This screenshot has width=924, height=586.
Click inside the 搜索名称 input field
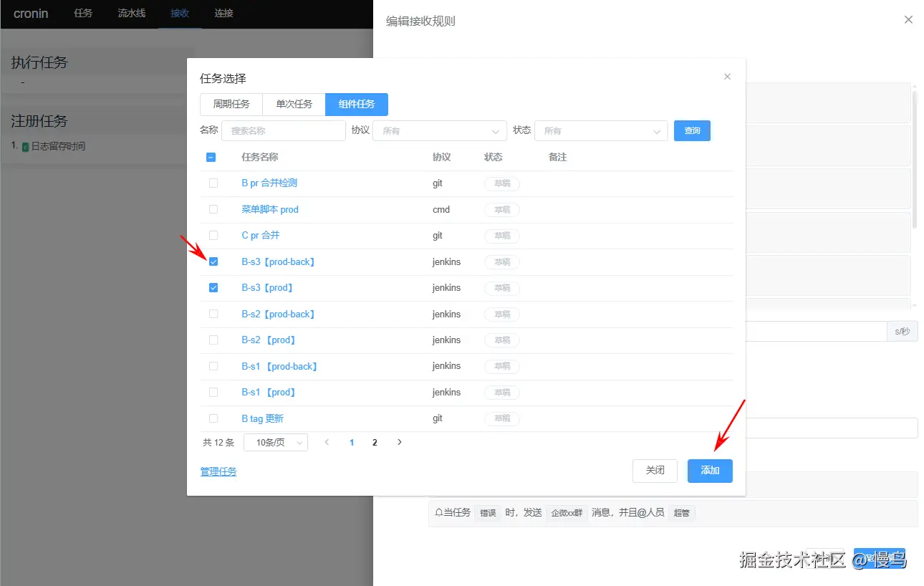pyautogui.click(x=284, y=130)
